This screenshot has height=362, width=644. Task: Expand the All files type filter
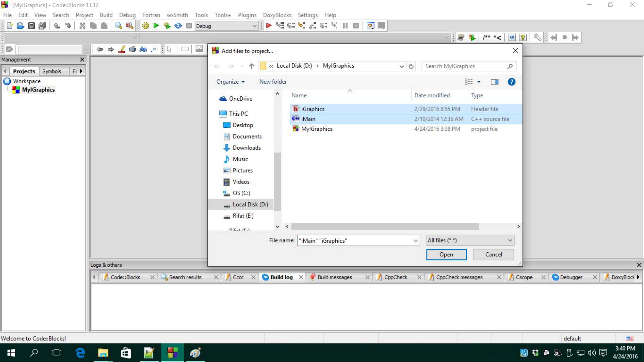click(x=470, y=240)
